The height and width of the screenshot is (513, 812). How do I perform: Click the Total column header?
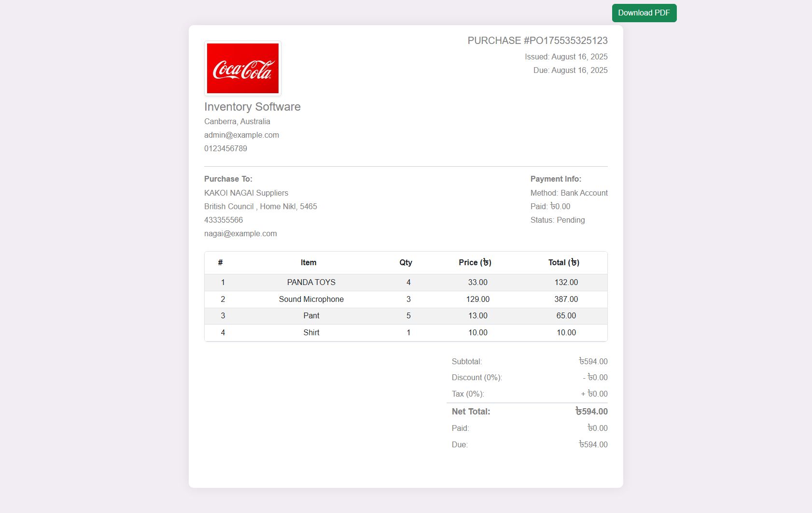click(x=563, y=262)
